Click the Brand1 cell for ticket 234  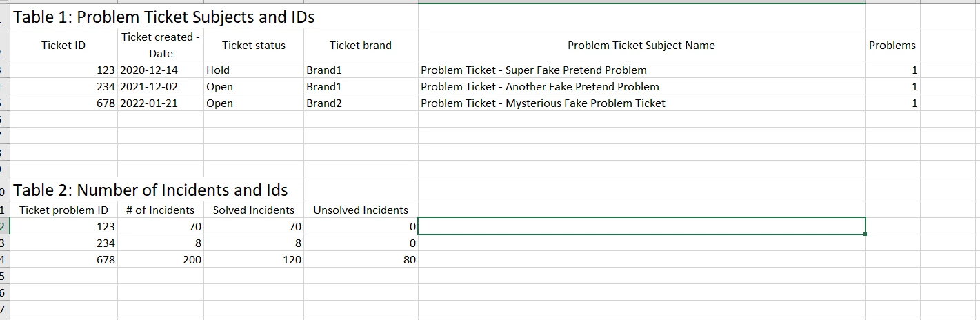pyautogui.click(x=361, y=87)
